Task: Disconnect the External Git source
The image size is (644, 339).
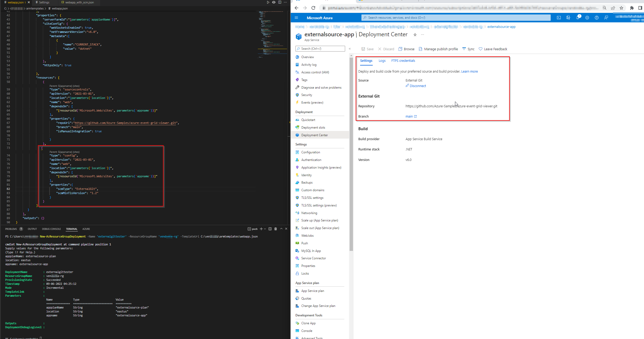Action: [x=417, y=86]
